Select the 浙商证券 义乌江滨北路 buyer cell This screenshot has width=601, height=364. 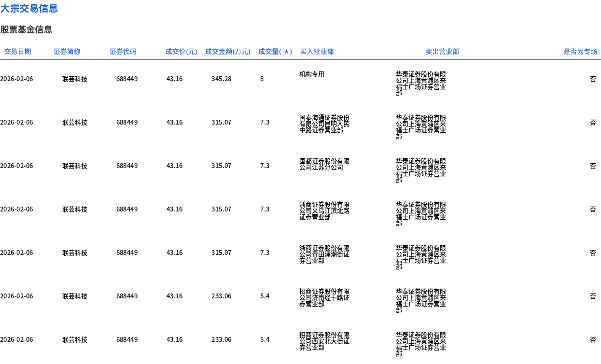(324, 211)
